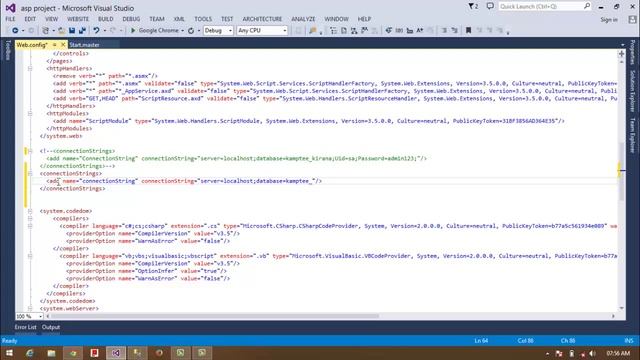Click the Open File folder icon

pos(61,31)
